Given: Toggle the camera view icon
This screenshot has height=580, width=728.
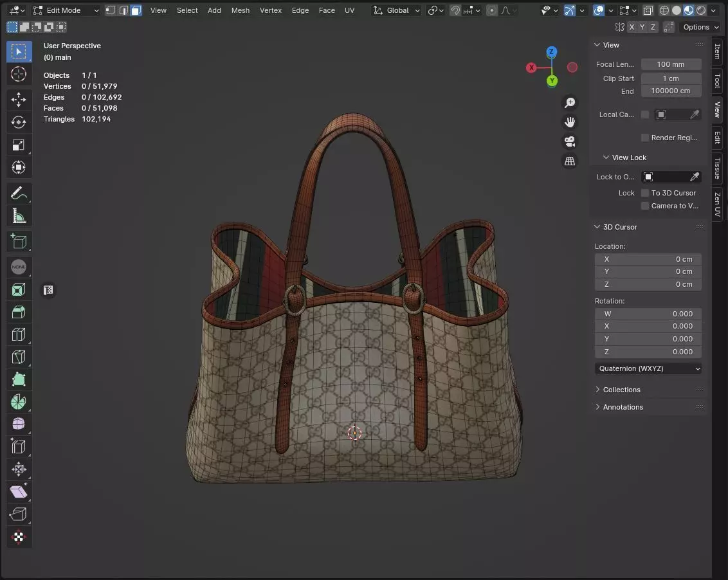Looking at the screenshot, I should (x=570, y=141).
